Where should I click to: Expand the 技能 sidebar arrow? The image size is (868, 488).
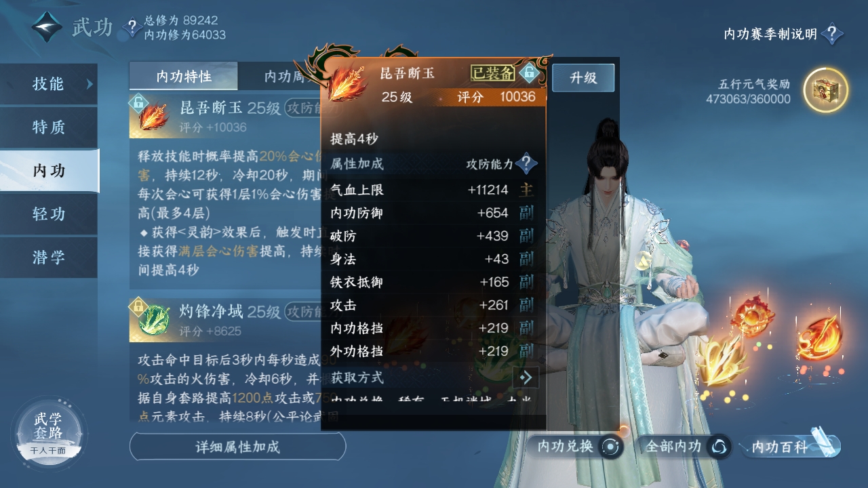click(x=90, y=84)
